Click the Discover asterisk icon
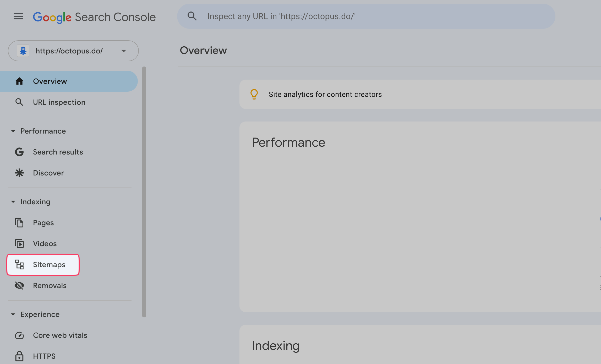This screenshot has height=364, width=601. tap(19, 173)
